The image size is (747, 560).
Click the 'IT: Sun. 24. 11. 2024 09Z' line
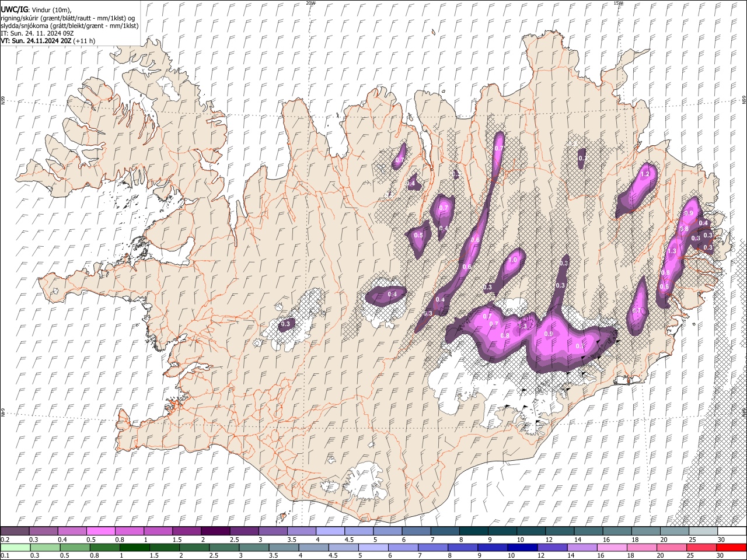(x=37, y=33)
